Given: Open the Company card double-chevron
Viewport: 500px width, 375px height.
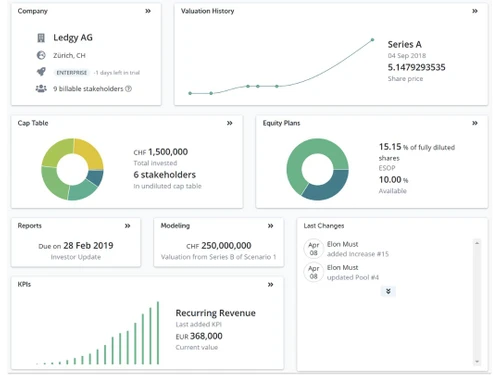Looking at the screenshot, I should click(148, 11).
